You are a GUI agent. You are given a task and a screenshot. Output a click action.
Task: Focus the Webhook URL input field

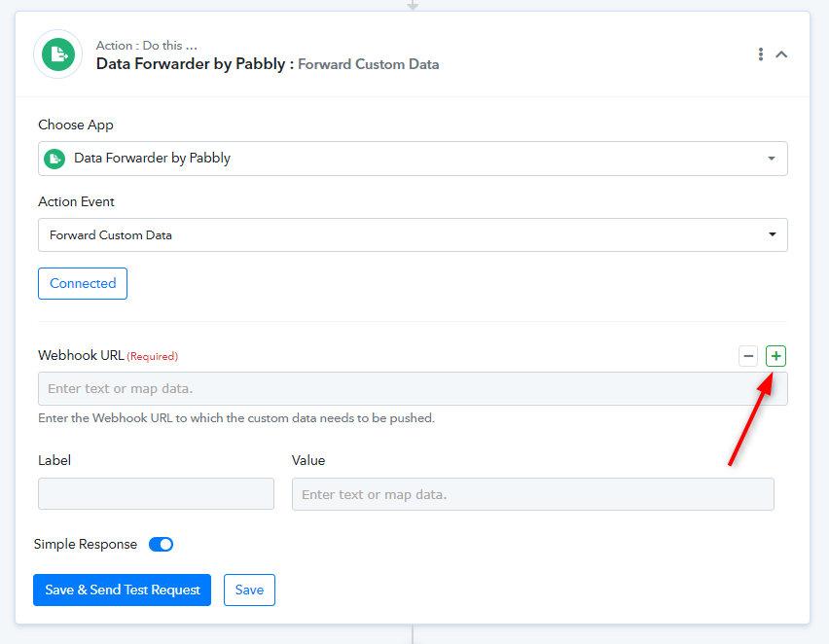click(413, 388)
